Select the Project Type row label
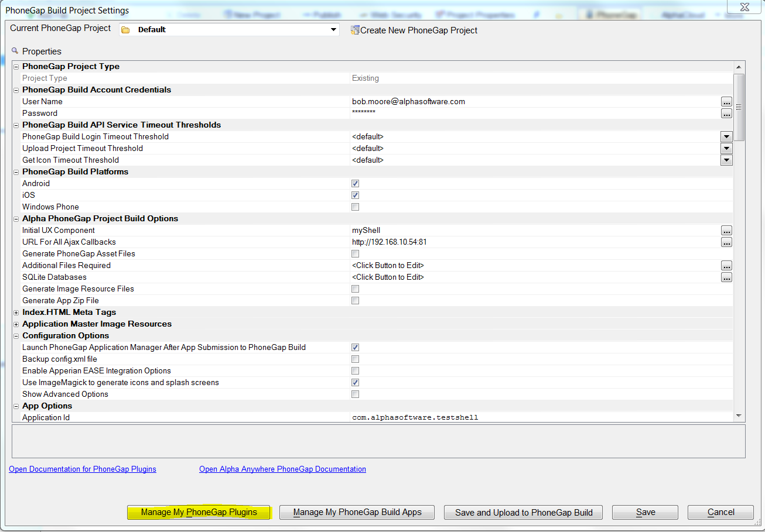Viewport: 765px width, 532px height. (45, 78)
